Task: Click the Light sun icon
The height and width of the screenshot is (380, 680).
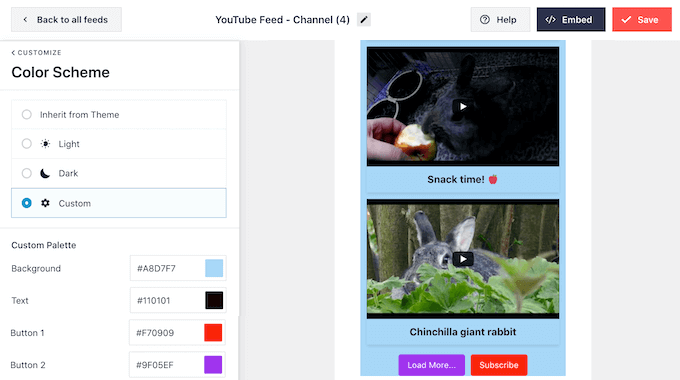Action: click(45, 144)
